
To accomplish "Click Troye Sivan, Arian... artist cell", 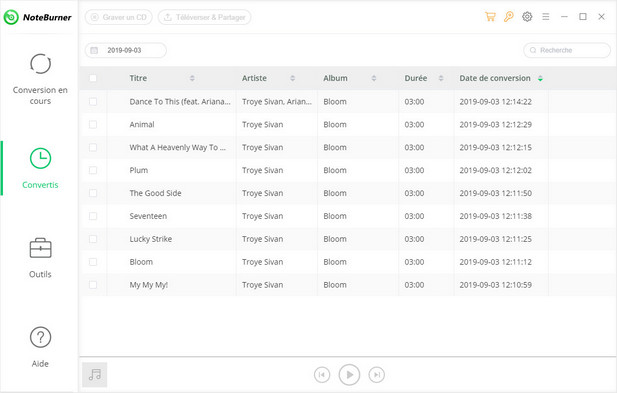I will (277, 101).
